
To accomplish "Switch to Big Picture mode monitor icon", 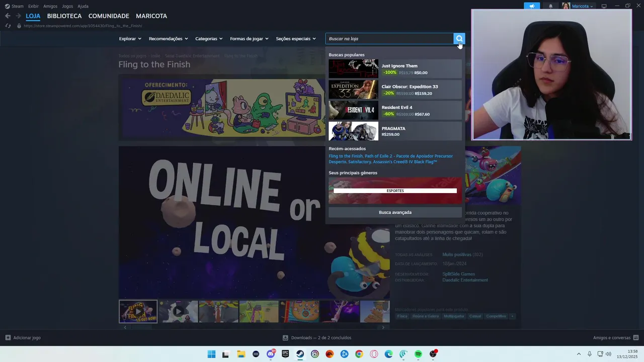I will 604,6.
